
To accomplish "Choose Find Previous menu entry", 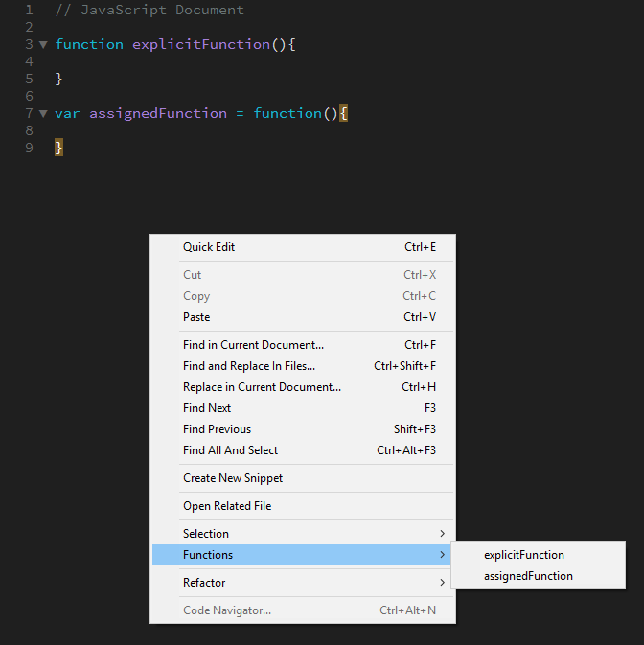I will pyautogui.click(x=217, y=429).
